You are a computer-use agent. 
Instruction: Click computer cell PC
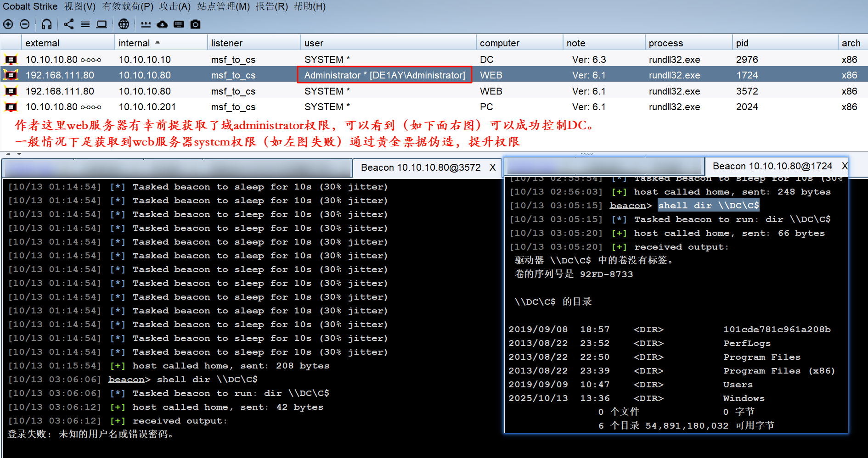486,107
